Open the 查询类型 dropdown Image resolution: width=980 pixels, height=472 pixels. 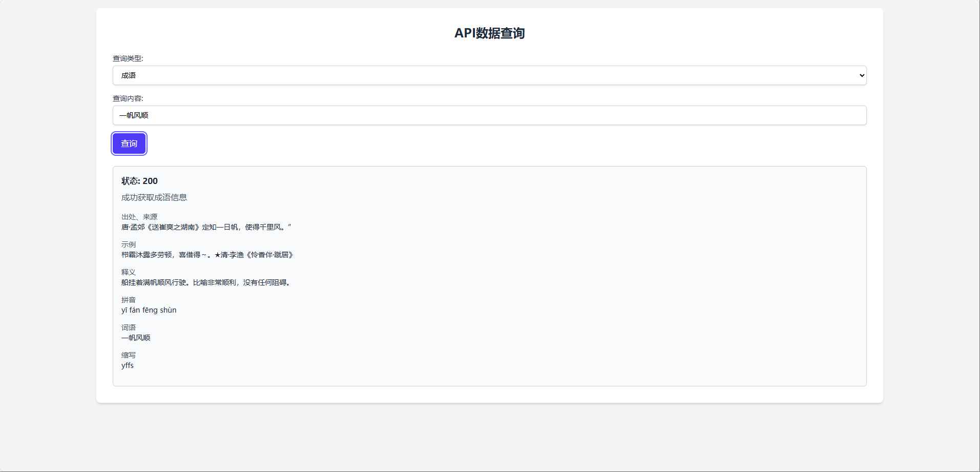click(x=489, y=75)
